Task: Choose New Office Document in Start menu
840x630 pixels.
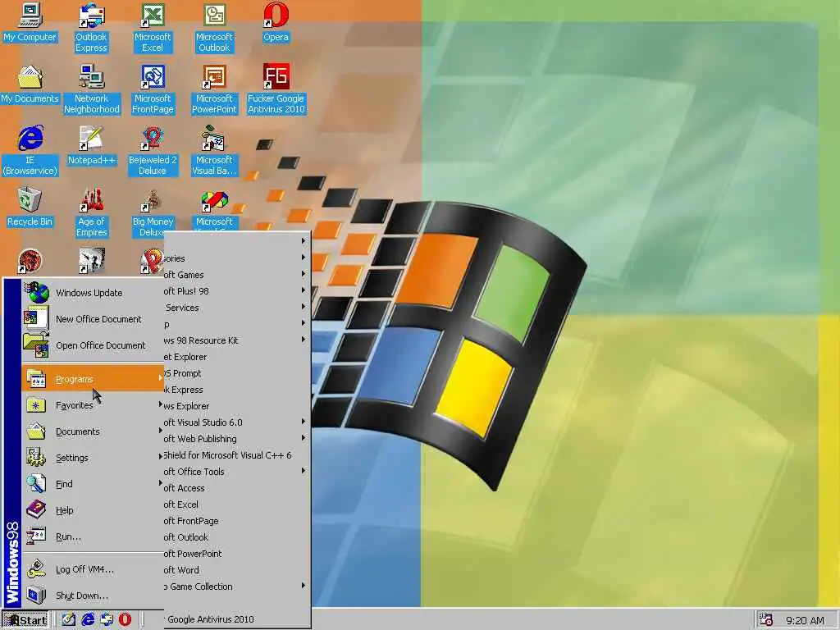Action: tap(93, 319)
